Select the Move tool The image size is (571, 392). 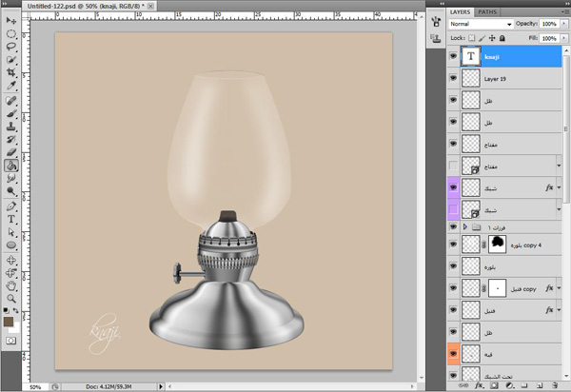pos(11,19)
